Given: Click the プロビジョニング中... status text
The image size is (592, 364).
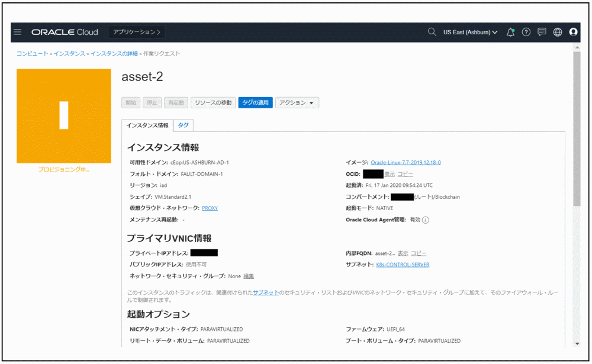Looking at the screenshot, I should pyautogui.click(x=64, y=169).
